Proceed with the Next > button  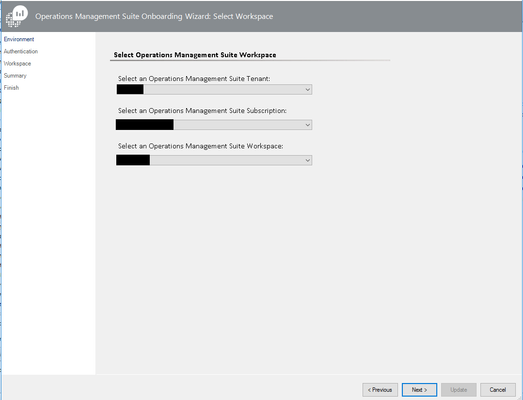419,390
